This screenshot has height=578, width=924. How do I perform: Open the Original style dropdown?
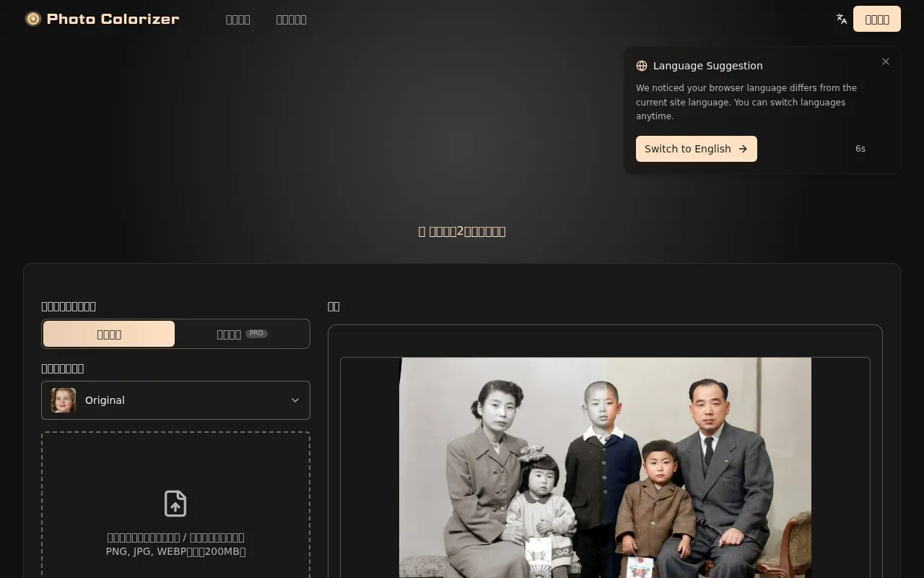pyautogui.click(x=175, y=400)
